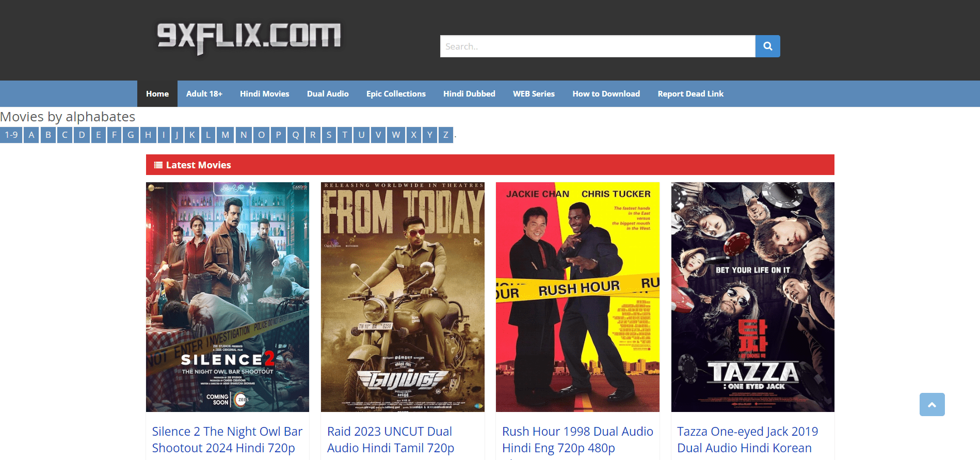The width and height of the screenshot is (980, 460).
Task: Open Raid 2023 UNCUT Dual Audio link
Action: 391,439
